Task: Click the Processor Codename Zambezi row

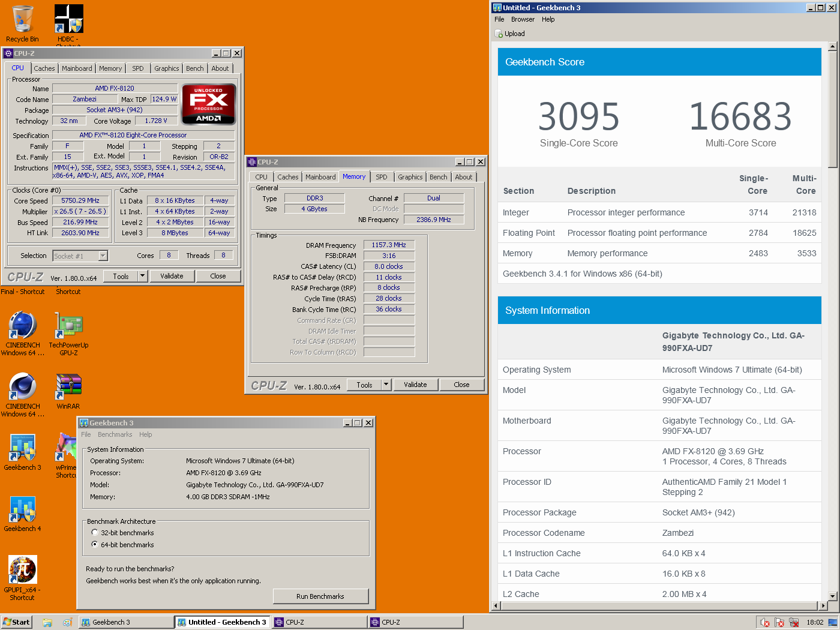Action: tap(659, 533)
